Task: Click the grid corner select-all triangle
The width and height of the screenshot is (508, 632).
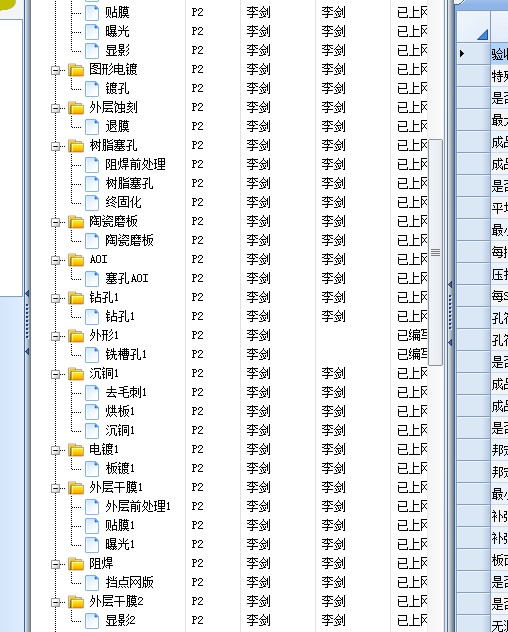Action: [x=482, y=35]
